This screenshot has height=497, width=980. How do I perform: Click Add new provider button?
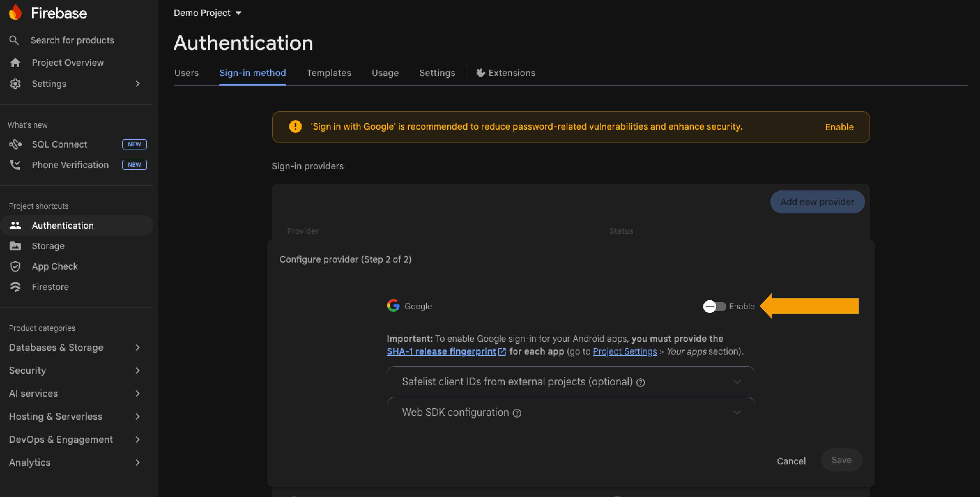click(817, 202)
